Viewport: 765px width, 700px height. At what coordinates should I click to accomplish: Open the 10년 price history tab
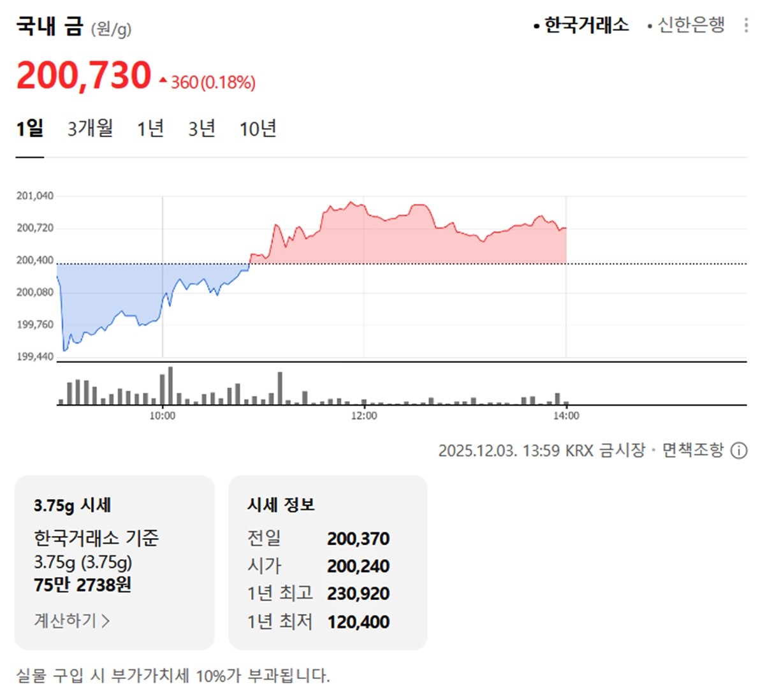tap(259, 128)
